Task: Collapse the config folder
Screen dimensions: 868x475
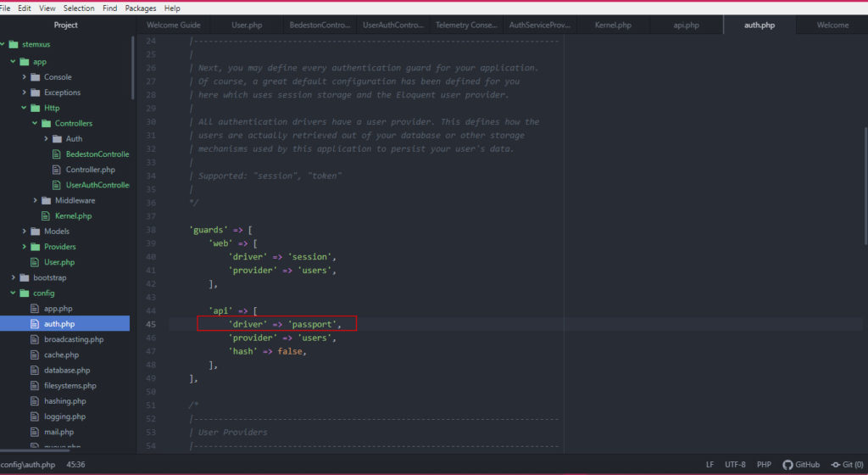Action: point(14,293)
